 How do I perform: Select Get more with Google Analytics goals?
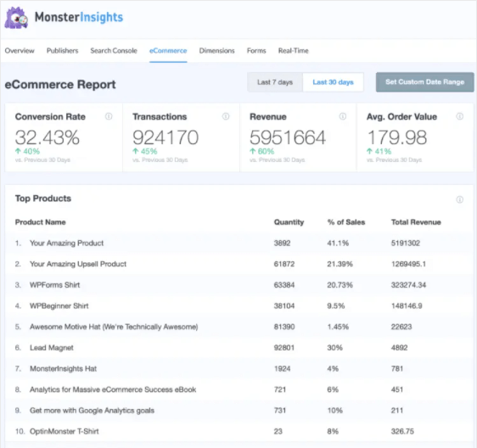tap(92, 411)
